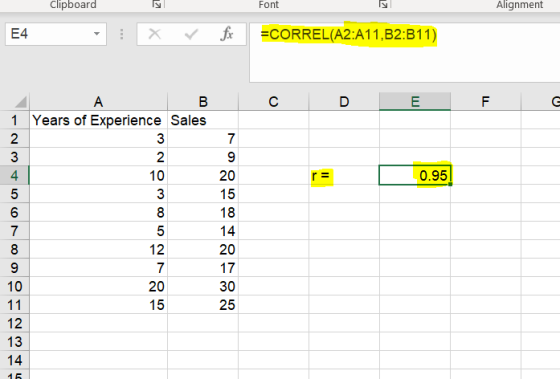Select row 8 header
Screen dimensions: 560x379
point(14,249)
